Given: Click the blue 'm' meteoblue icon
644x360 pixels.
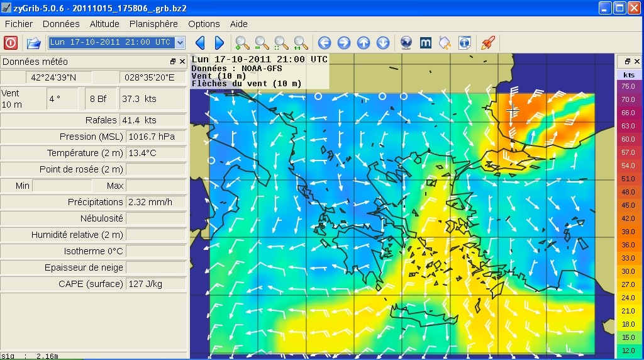Looking at the screenshot, I should coord(426,43).
